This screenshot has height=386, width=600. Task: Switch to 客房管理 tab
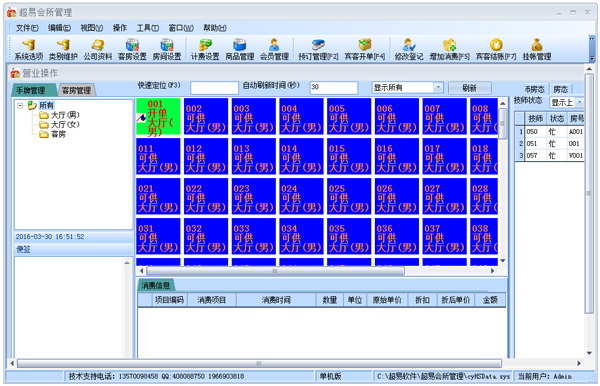(x=77, y=90)
